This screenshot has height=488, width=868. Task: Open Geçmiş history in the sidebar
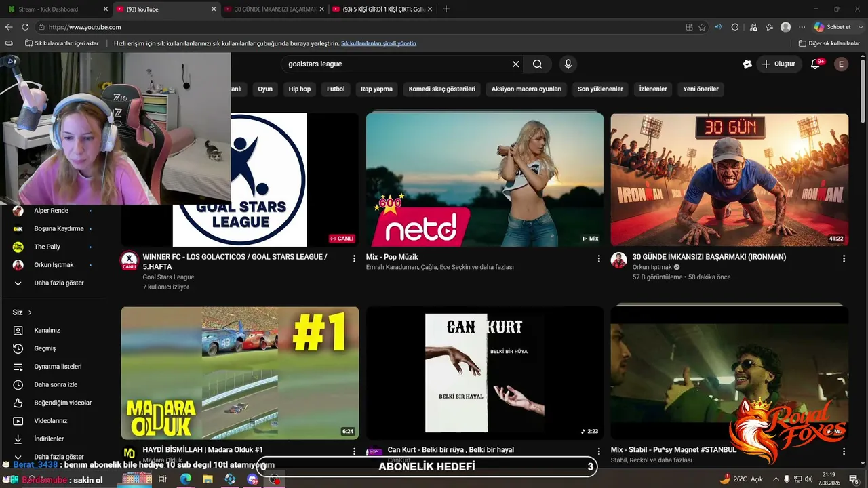pyautogui.click(x=45, y=348)
